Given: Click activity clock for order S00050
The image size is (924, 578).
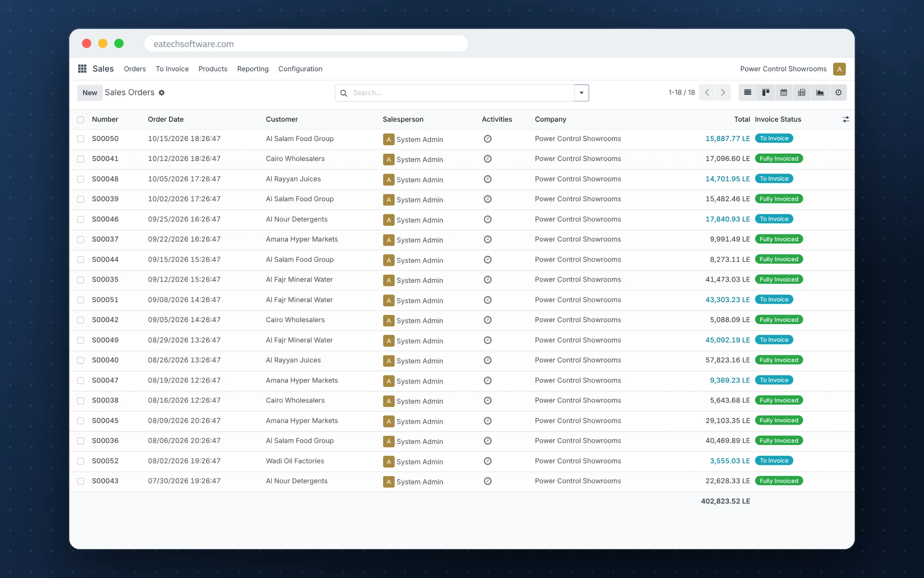Looking at the screenshot, I should tap(487, 139).
